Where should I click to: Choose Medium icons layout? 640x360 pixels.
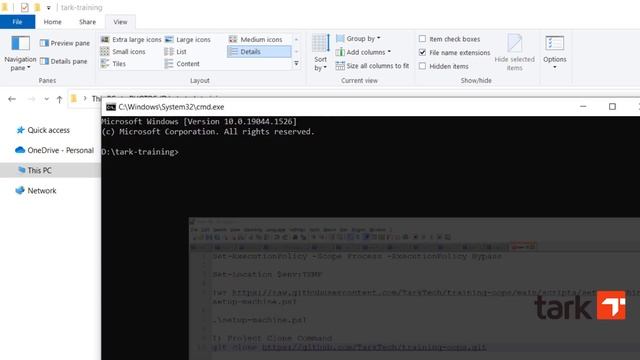pos(256,40)
